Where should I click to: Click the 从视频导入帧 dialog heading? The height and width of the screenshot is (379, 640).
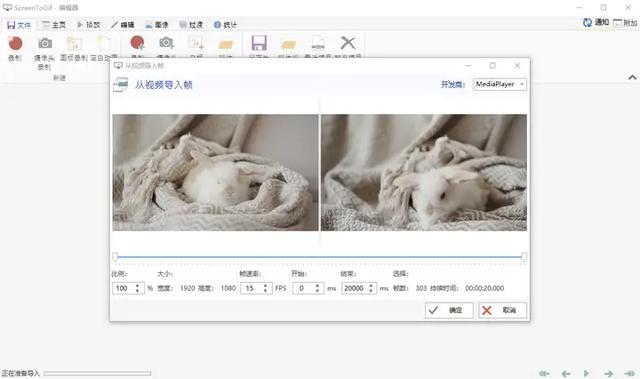pyautogui.click(x=164, y=85)
